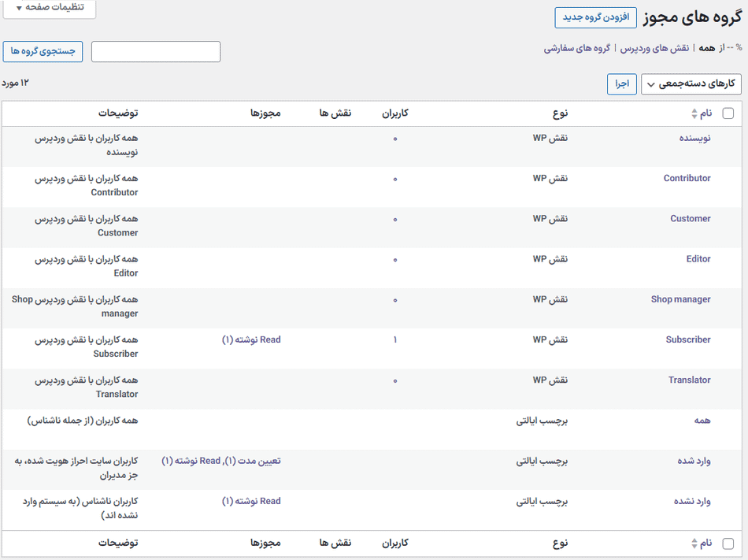Tick the select-all checkbox in table header
Screen dimensions: 748x560
click(728, 113)
